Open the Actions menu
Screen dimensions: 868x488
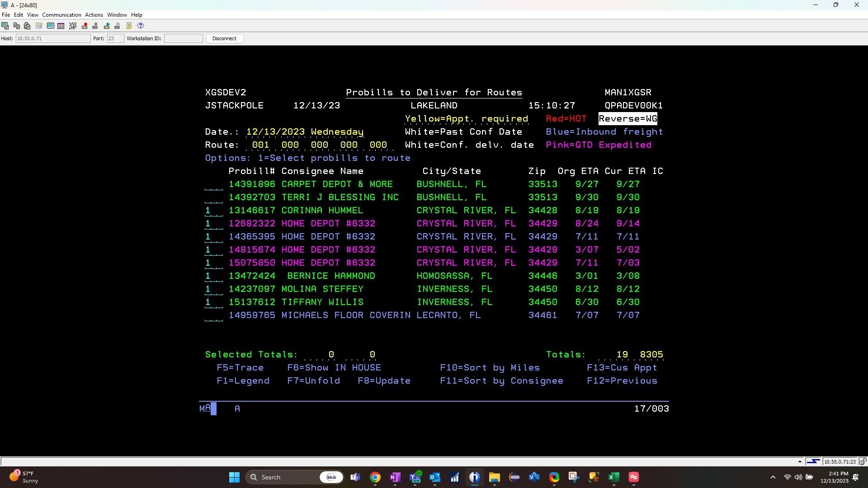(x=94, y=15)
